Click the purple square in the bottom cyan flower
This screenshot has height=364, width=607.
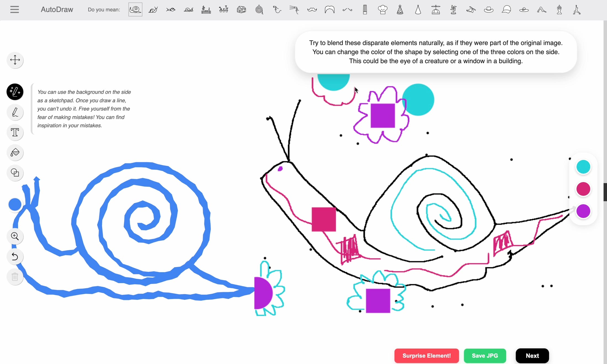378,301
